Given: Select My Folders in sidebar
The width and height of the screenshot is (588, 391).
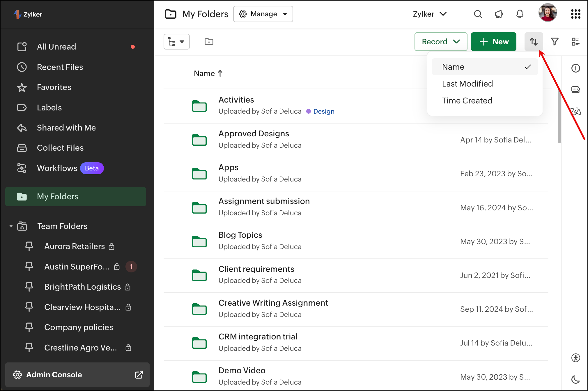Looking at the screenshot, I should [76, 197].
